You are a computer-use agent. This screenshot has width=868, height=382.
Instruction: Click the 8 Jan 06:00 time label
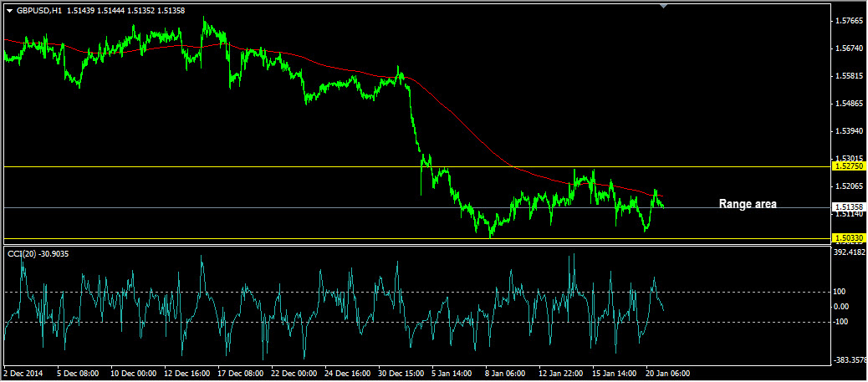pyautogui.click(x=507, y=373)
